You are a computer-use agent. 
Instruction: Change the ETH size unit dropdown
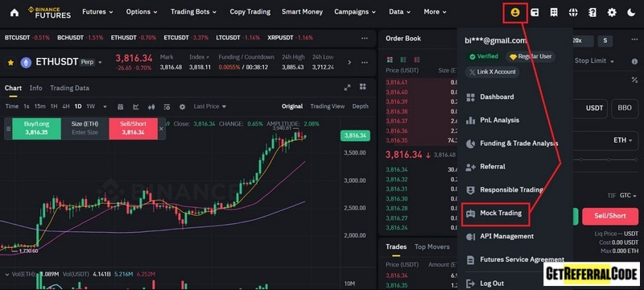coord(622,140)
